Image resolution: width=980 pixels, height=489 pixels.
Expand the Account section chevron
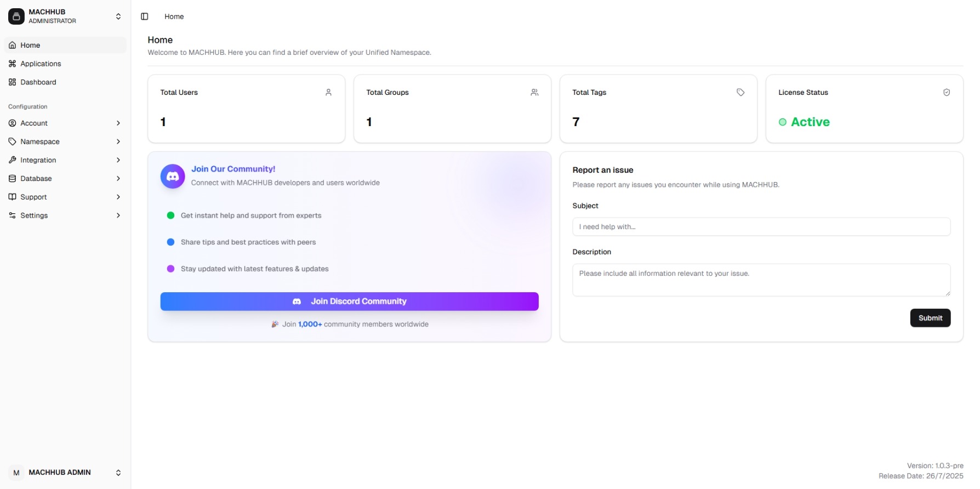[118, 123]
